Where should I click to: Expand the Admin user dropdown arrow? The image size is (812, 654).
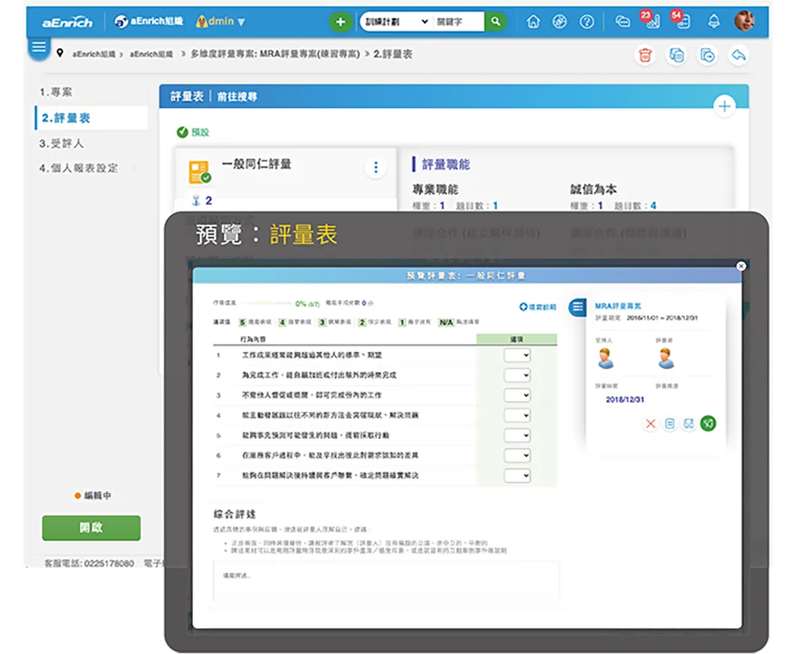coord(241,23)
